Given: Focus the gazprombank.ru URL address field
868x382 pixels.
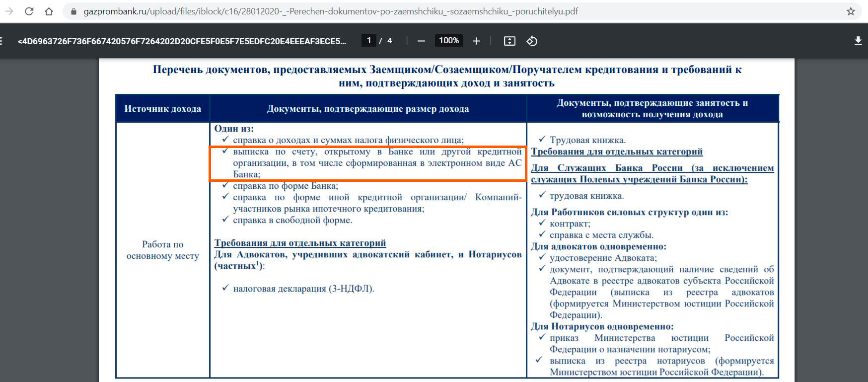Looking at the screenshot, I should 331,11.
